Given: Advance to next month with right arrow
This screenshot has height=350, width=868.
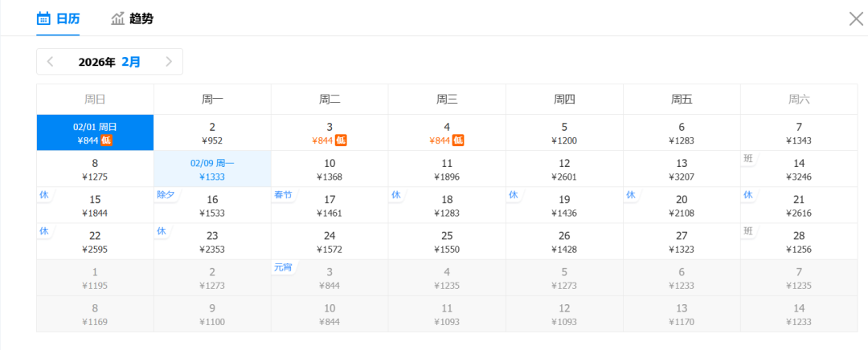Looking at the screenshot, I should click(x=169, y=62).
